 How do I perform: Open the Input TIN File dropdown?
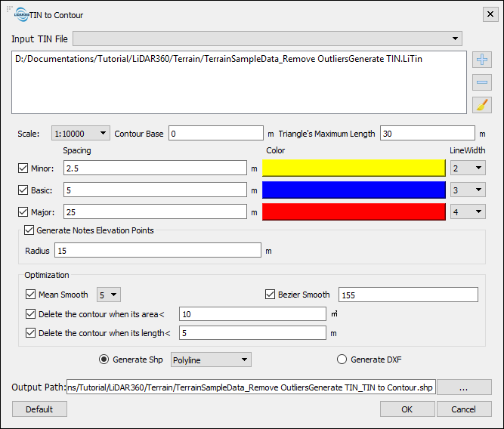267,38
